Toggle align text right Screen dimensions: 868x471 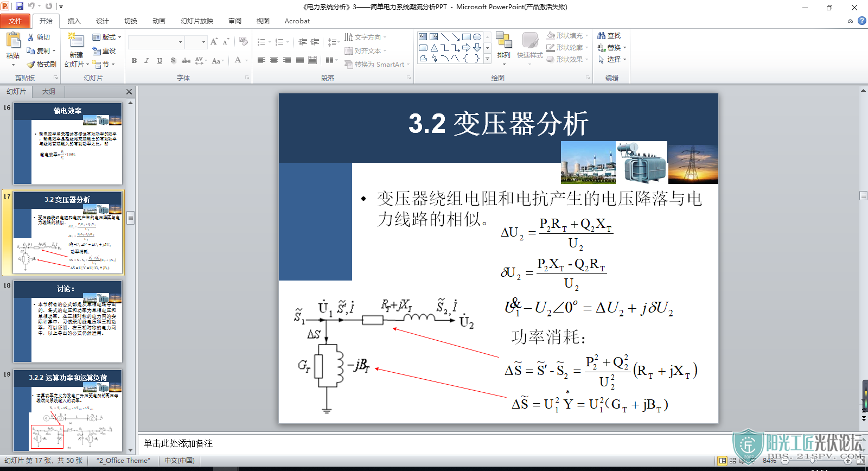point(287,60)
